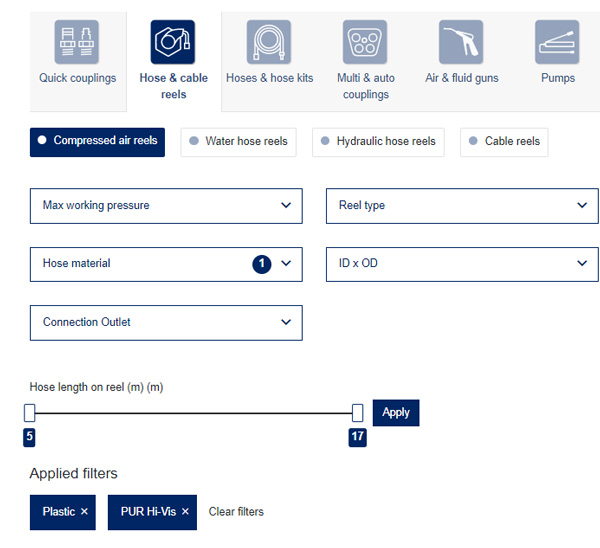Expand the Hose material dropdown

point(166,264)
